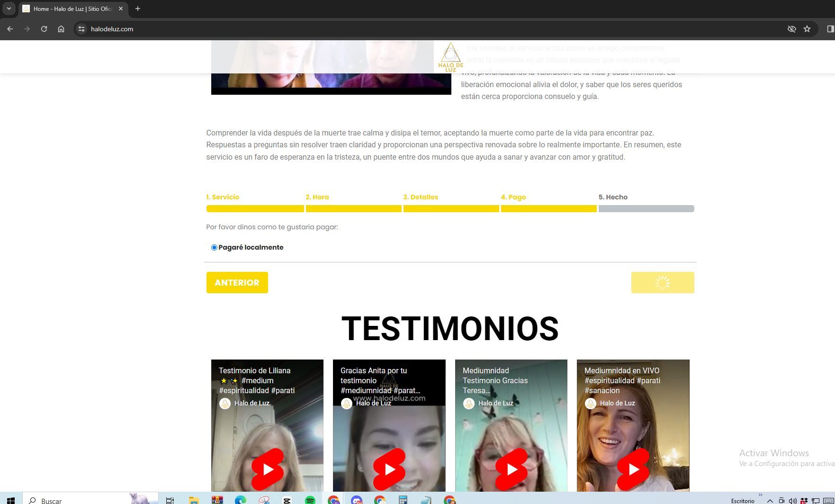
Task: Open the browser side panel icon
Action: click(x=830, y=29)
